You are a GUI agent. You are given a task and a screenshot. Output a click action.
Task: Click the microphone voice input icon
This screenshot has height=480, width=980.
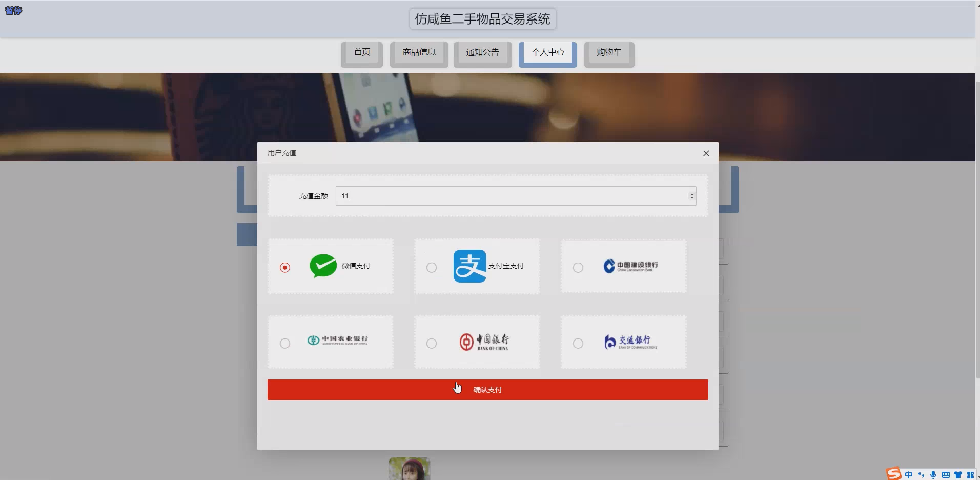click(x=933, y=475)
